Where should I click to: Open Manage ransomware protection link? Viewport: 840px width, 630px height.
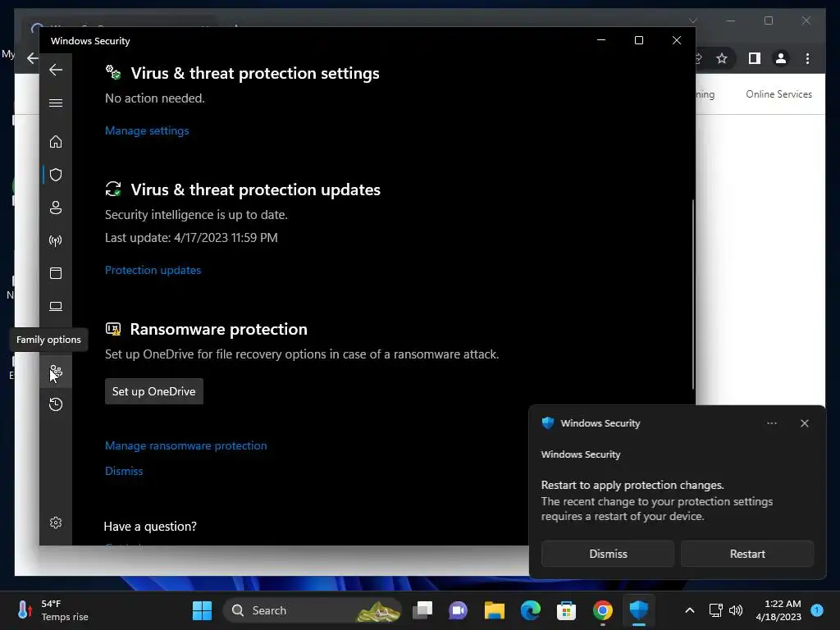[186, 445]
